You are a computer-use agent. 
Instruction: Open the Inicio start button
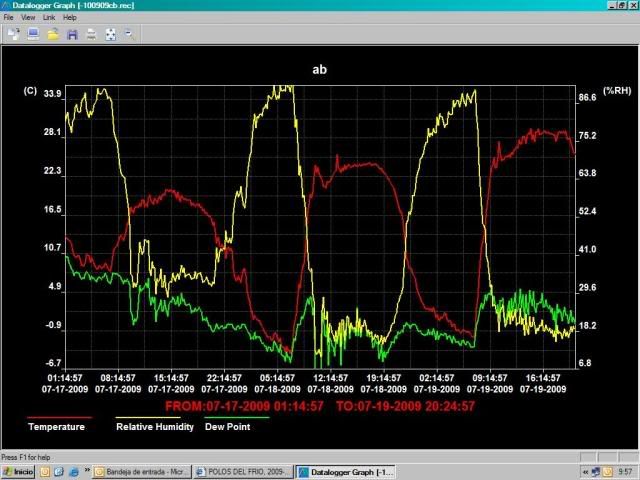18,472
